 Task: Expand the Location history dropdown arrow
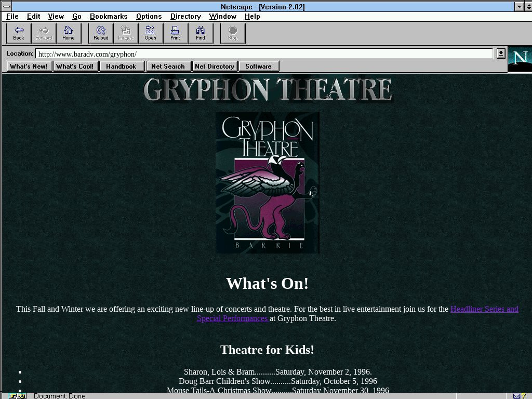[x=500, y=54]
